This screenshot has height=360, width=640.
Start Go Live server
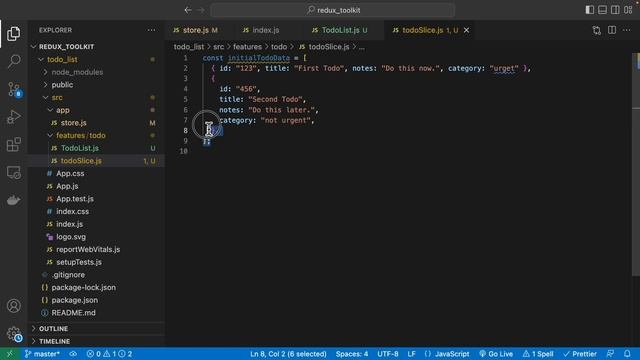coord(496,354)
